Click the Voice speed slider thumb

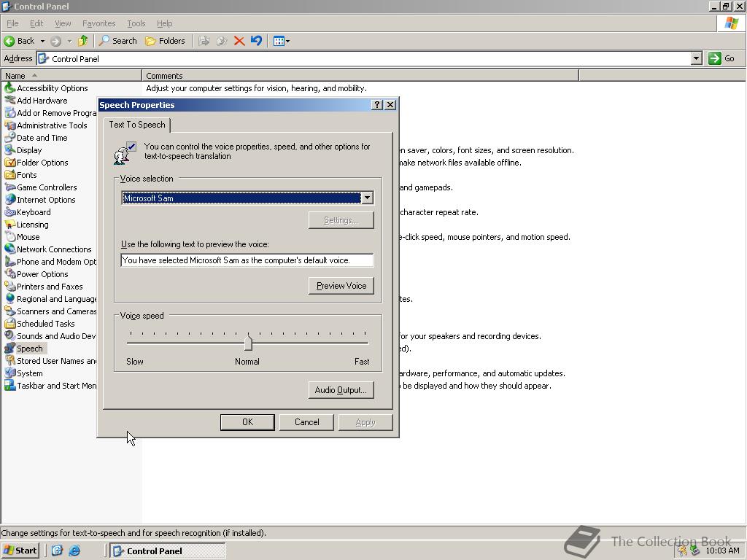[x=248, y=343]
